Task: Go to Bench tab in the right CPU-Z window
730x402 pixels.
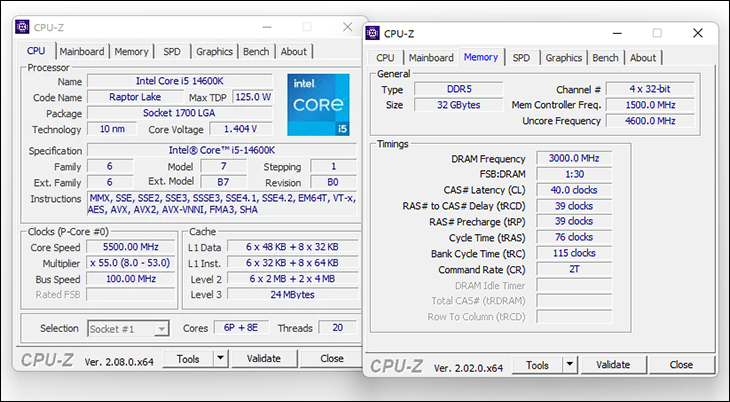Action: [605, 58]
